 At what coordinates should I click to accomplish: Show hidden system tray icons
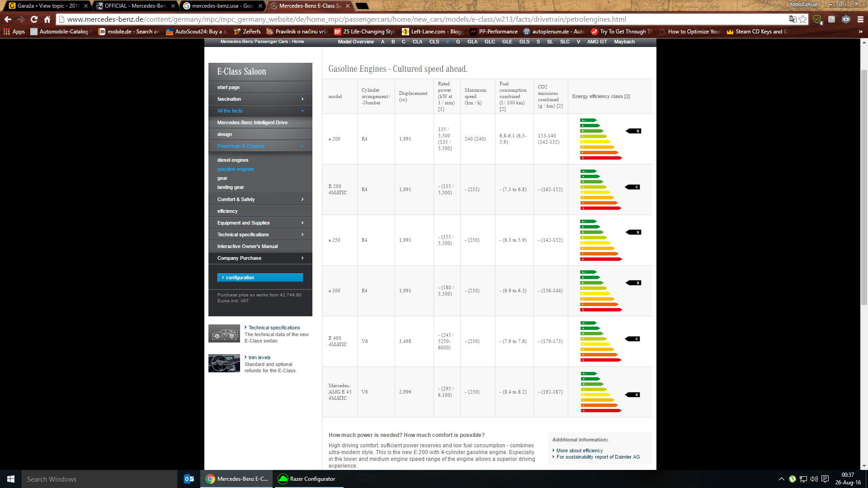[x=782, y=479]
